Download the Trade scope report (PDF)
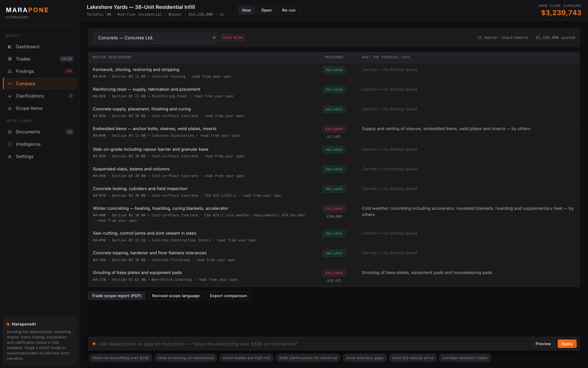 117,296
